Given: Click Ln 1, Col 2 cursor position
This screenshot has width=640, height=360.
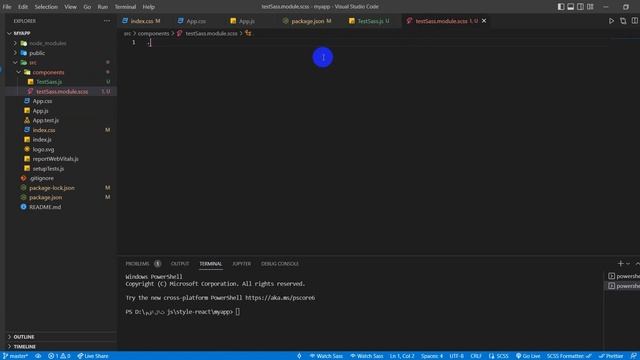Looking at the screenshot, I should click(x=402, y=356).
